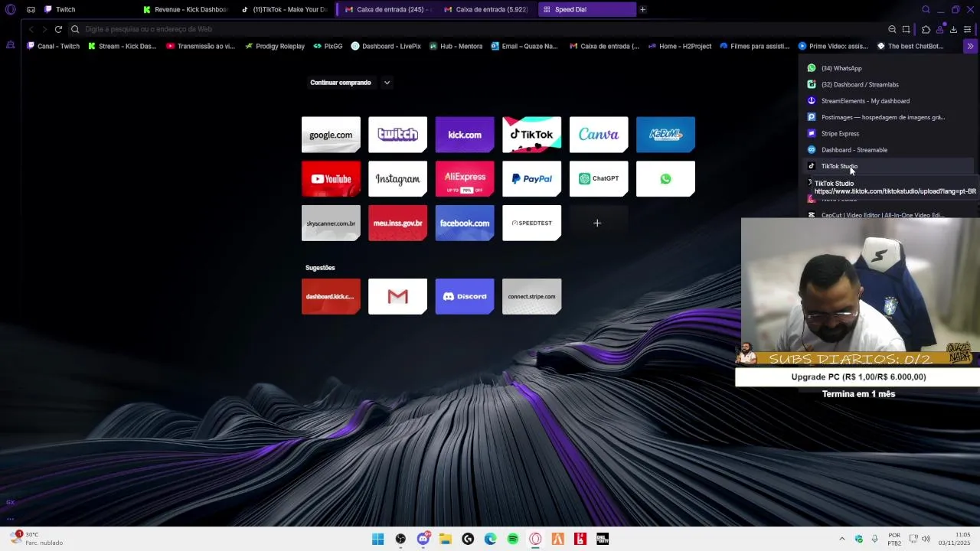Open the Instagram speed dial tile

397,179
